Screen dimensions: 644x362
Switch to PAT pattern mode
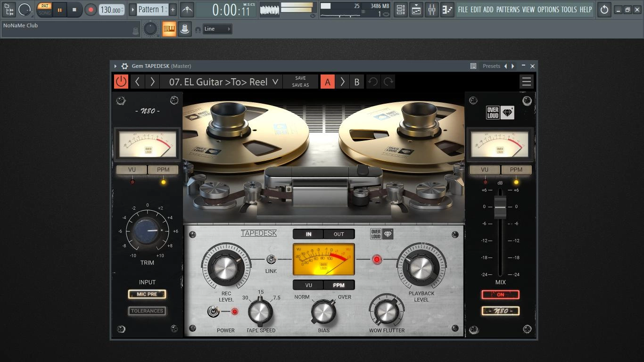point(44,6)
